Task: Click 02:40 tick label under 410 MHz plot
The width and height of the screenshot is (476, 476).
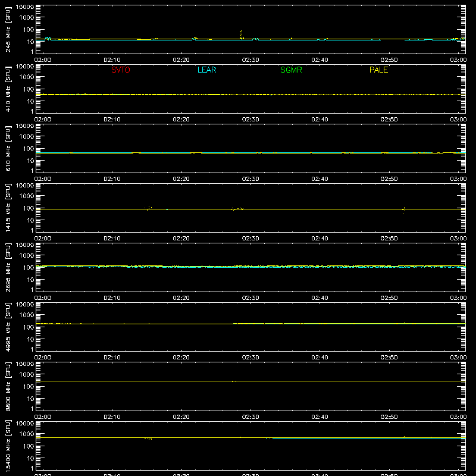Action: pyautogui.click(x=320, y=120)
